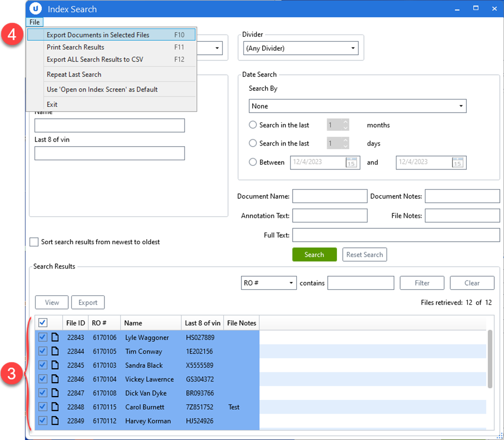Select 'Search in the last' months radio
Screen dimensions: 504x440
253,124
